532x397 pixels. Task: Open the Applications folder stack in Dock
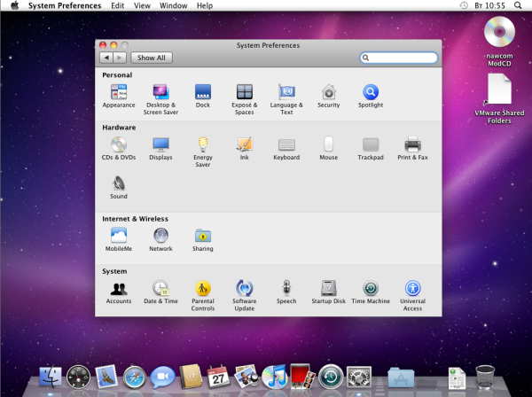401,377
